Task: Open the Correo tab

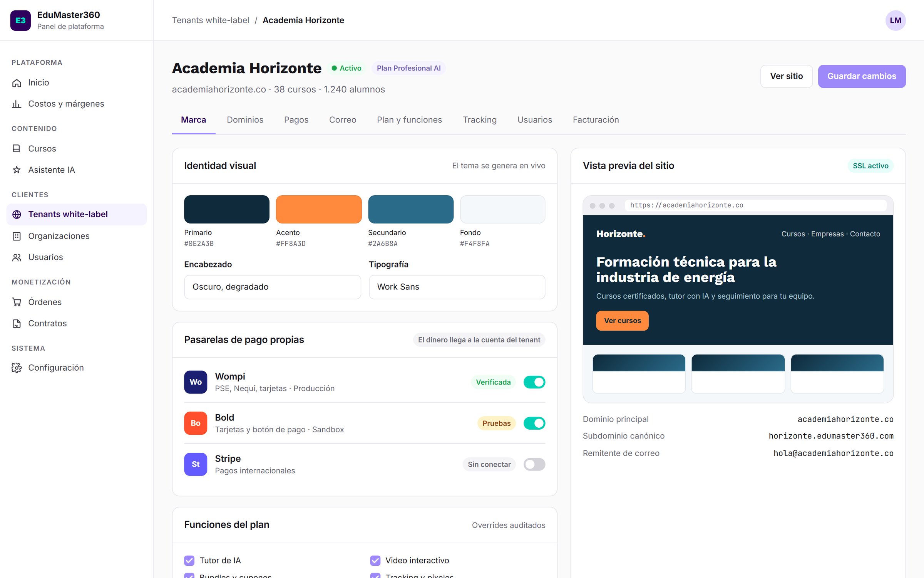Action: (343, 120)
